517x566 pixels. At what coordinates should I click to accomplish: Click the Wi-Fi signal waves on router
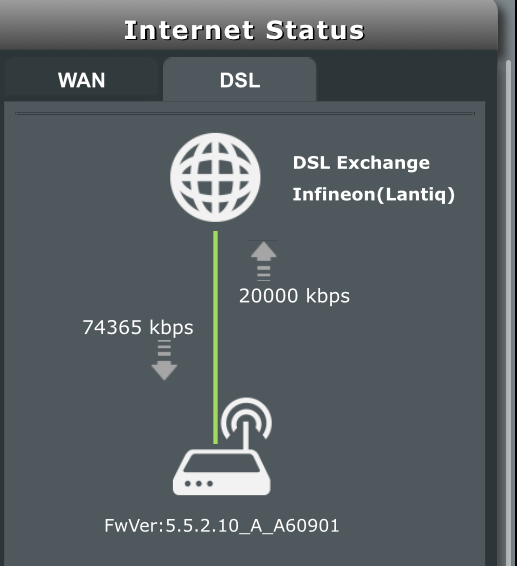pyautogui.click(x=247, y=418)
